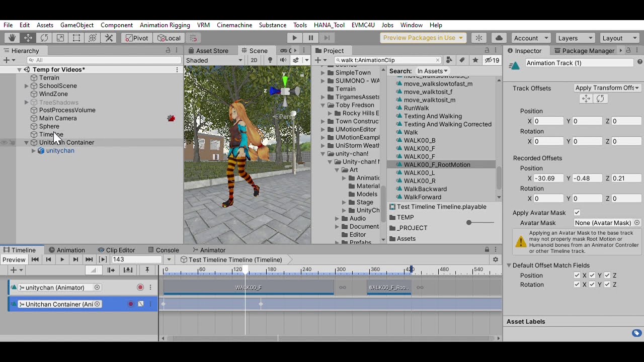Go to timeline end
Viewport: 644px width, 362px height.
click(89, 259)
